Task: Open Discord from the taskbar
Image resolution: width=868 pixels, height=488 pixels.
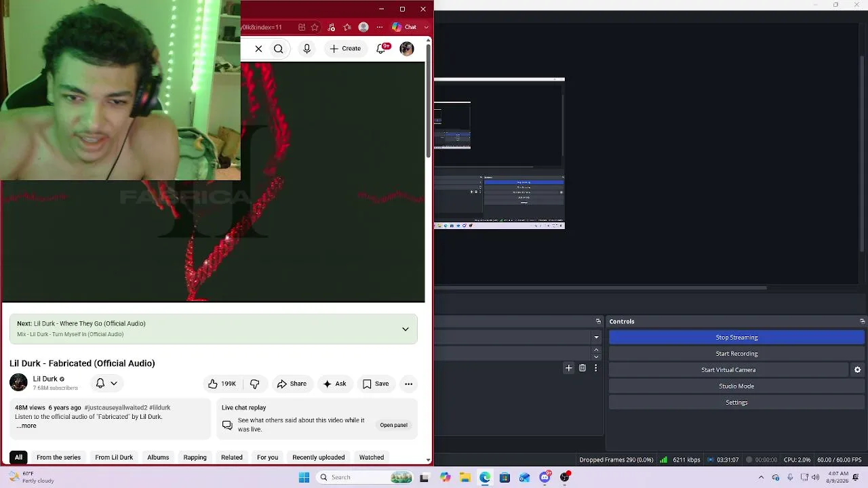Action: coord(545,477)
